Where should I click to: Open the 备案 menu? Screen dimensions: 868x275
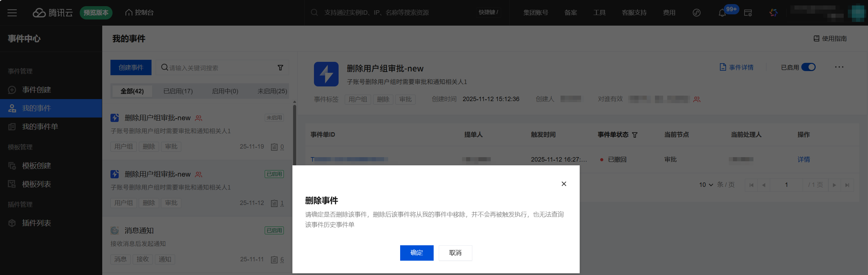(570, 13)
